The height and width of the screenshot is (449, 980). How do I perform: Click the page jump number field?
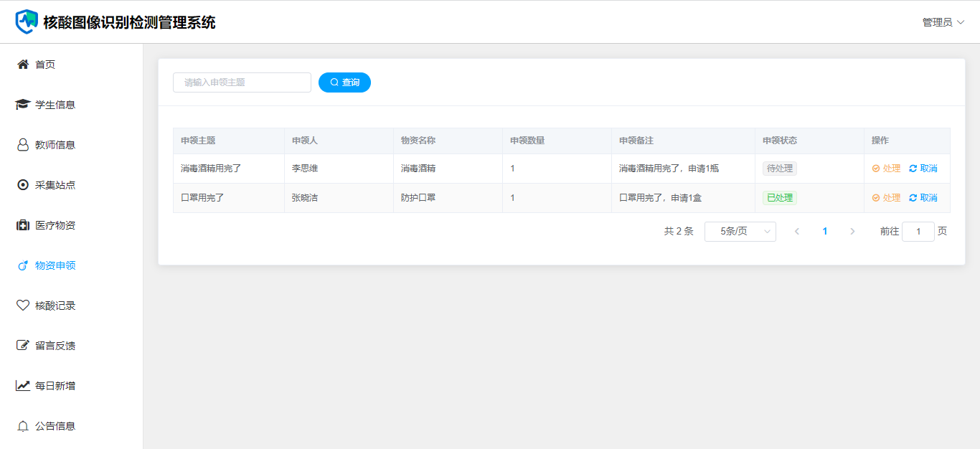click(918, 232)
